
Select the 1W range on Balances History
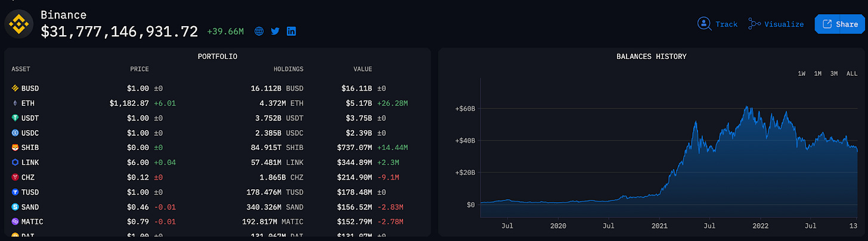coord(802,73)
